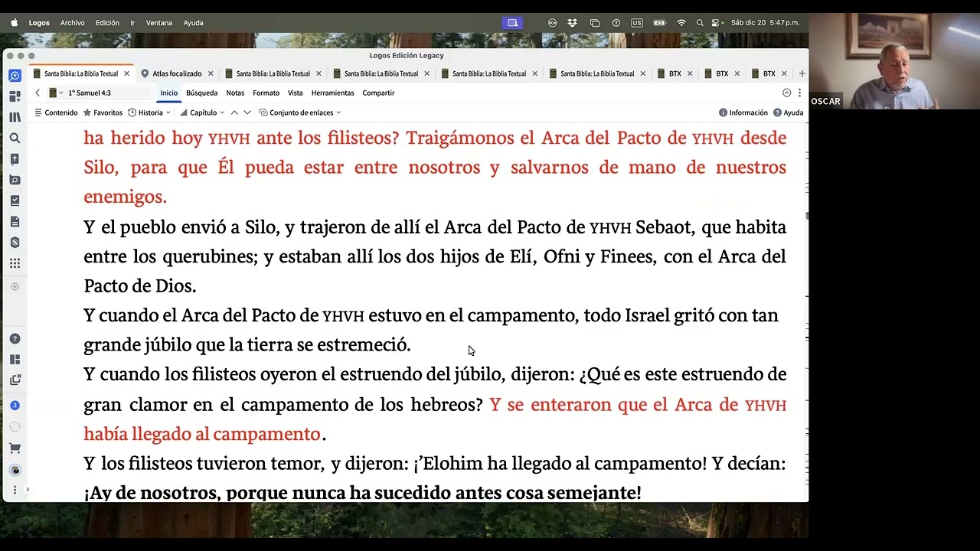Screen dimensions: 980x551
Task: Open the Compartir tab
Action: tap(378, 93)
